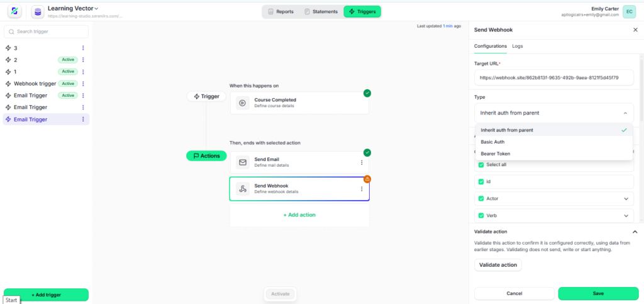Click the play icon on Course Completed card
This screenshot has width=644, height=304.
[243, 103]
